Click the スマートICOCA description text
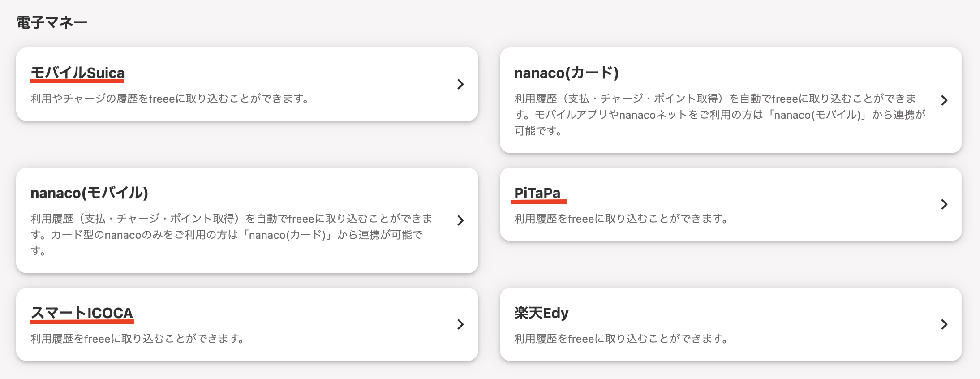980x379 pixels. (138, 339)
